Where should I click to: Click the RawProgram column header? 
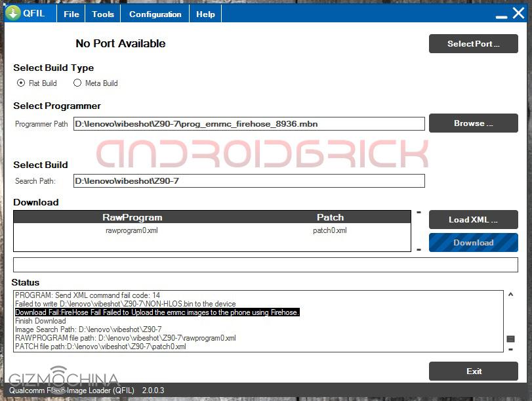pyautogui.click(x=133, y=217)
